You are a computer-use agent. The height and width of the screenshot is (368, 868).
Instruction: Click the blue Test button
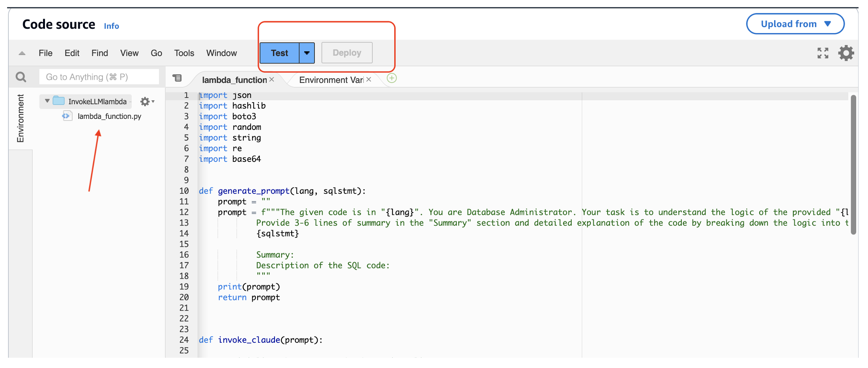coord(279,53)
